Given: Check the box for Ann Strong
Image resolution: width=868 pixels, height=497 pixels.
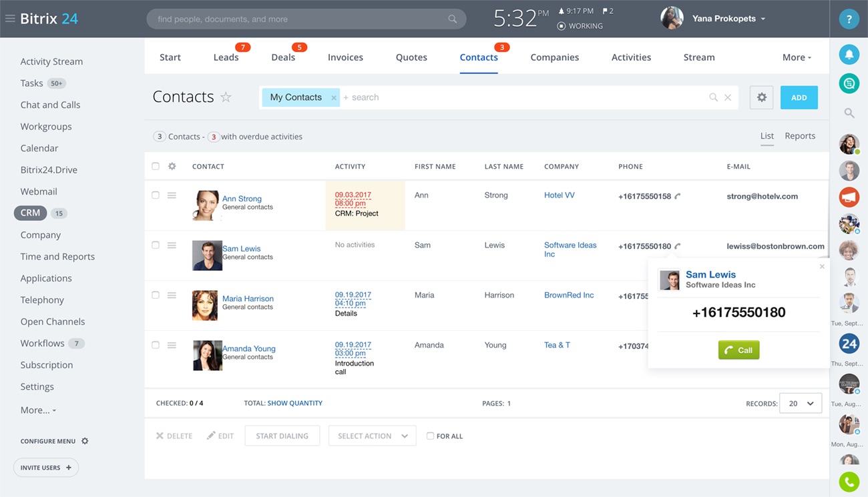Looking at the screenshot, I should pos(156,195).
